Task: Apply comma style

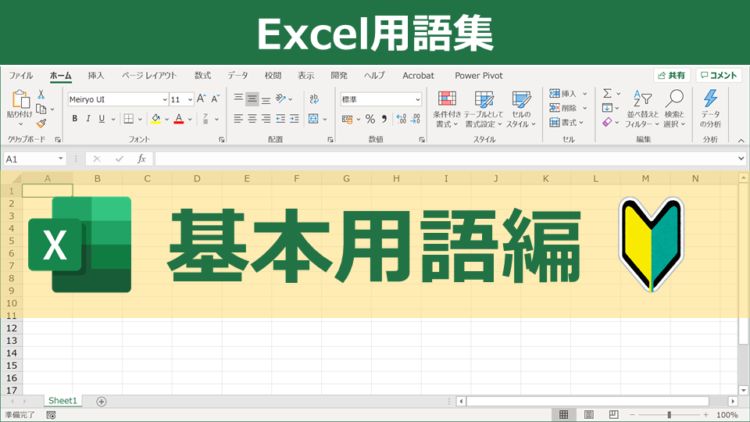Action: [x=384, y=119]
